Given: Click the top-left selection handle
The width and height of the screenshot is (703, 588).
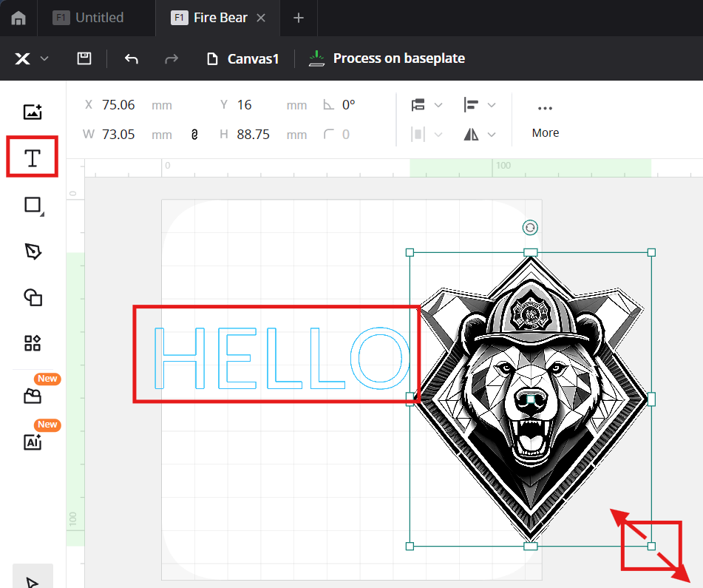Looking at the screenshot, I should point(410,252).
